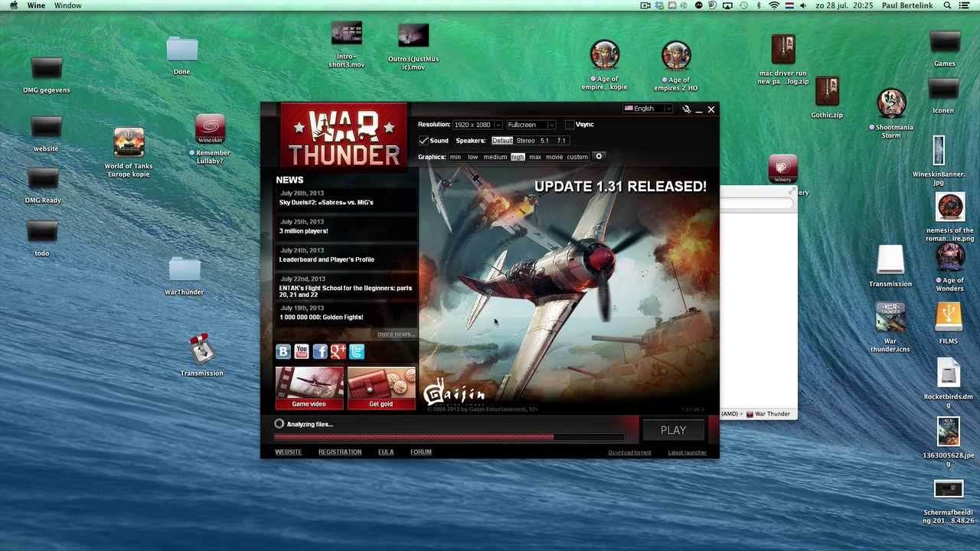Click the more news link
This screenshot has width=980, height=551.
click(395, 334)
